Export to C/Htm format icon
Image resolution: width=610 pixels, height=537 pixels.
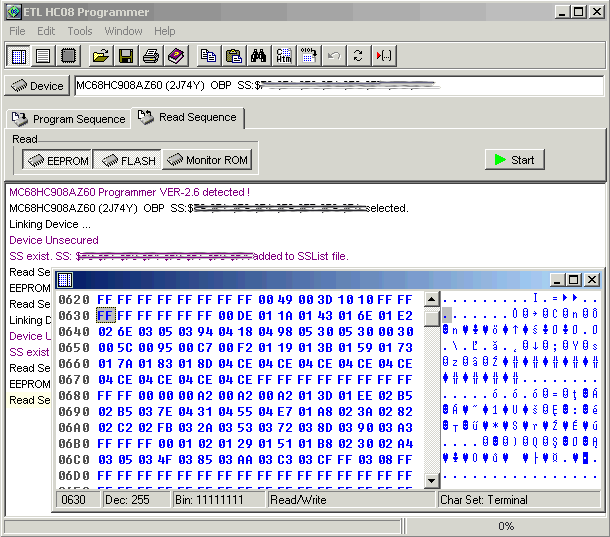(x=284, y=56)
